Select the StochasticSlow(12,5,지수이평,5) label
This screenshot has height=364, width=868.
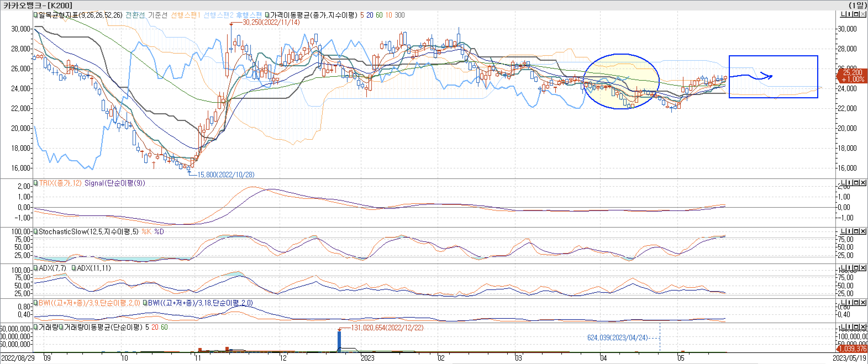click(x=88, y=232)
